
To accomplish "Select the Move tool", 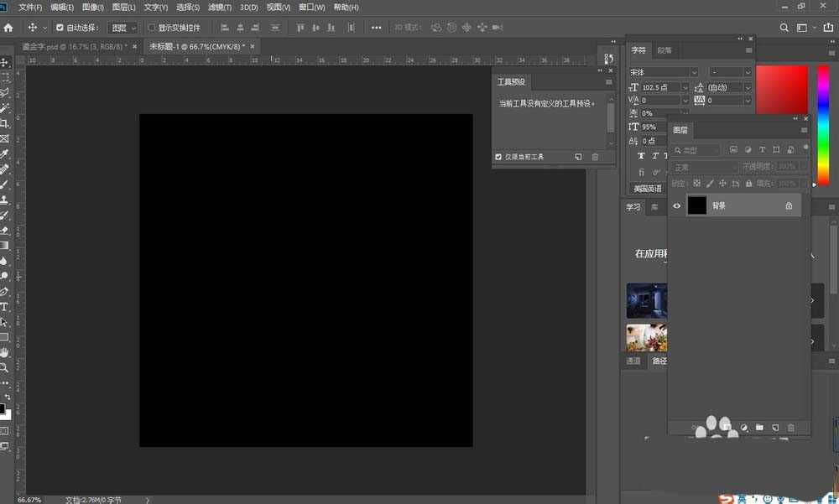I will tap(6, 60).
